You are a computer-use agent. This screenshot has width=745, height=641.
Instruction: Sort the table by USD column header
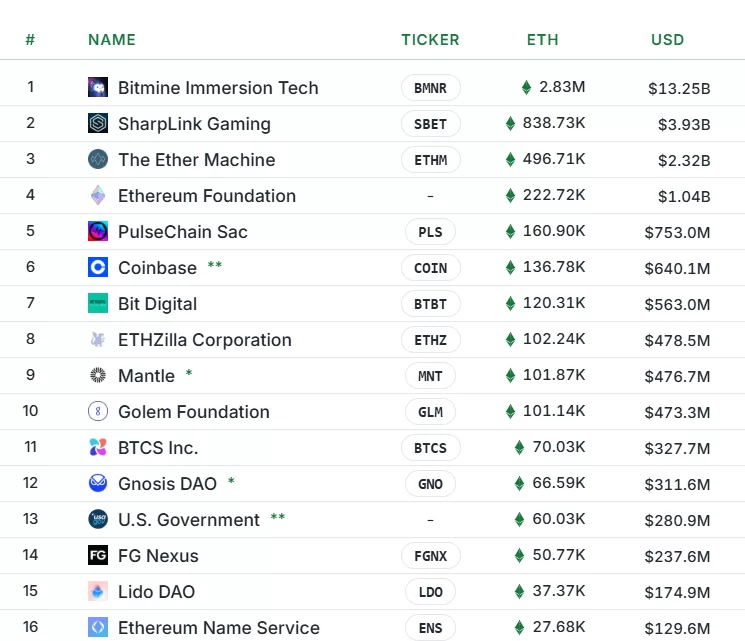pos(667,40)
